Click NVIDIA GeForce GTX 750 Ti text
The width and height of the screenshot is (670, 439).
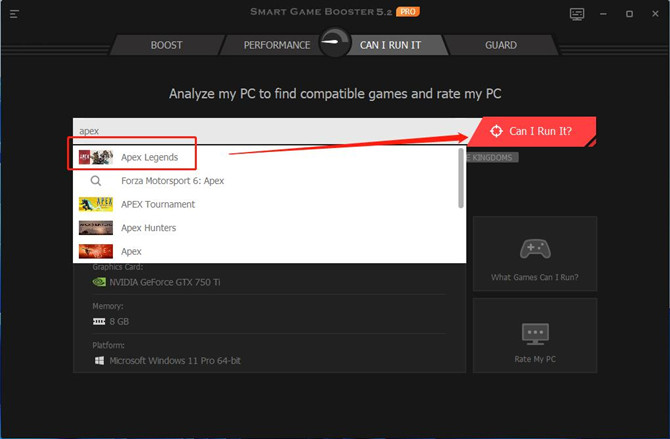(165, 282)
